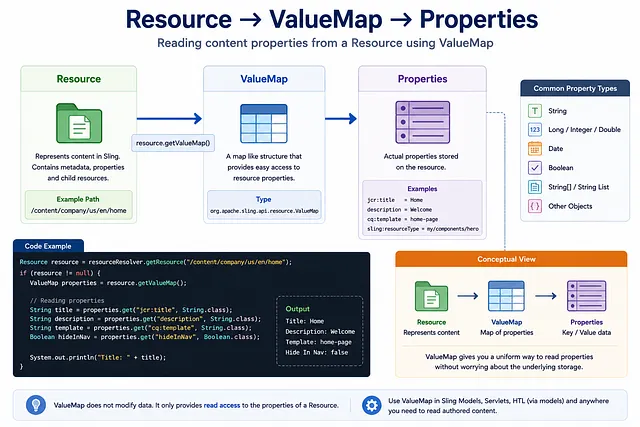Click the 'Boolean hideInNav' code line
Viewport: 640px width, 427px height.
pyautogui.click(x=144, y=337)
